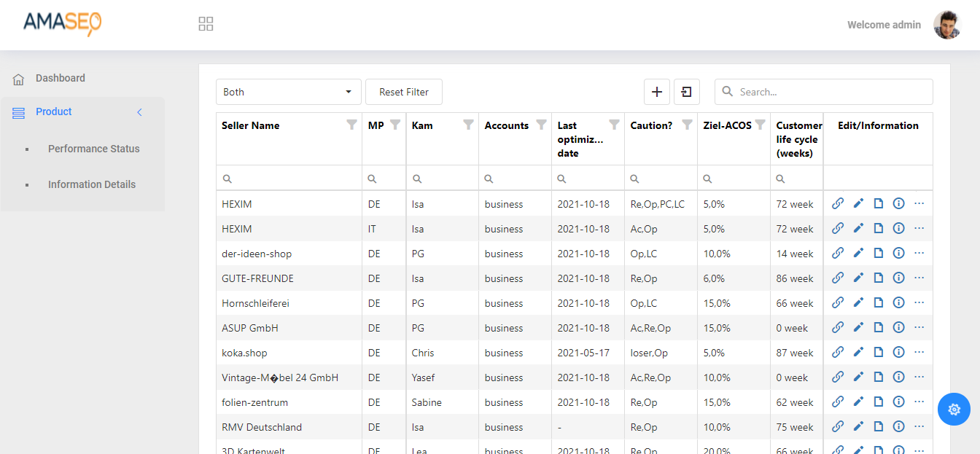The width and height of the screenshot is (980, 454).
Task: Show info icon for koka.shop row
Action: (x=898, y=353)
